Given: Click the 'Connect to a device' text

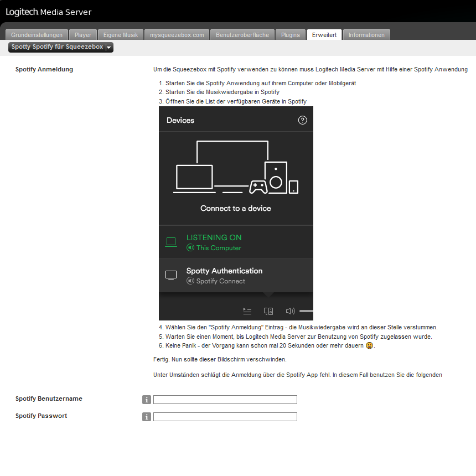Looking at the screenshot, I should coord(236,208).
